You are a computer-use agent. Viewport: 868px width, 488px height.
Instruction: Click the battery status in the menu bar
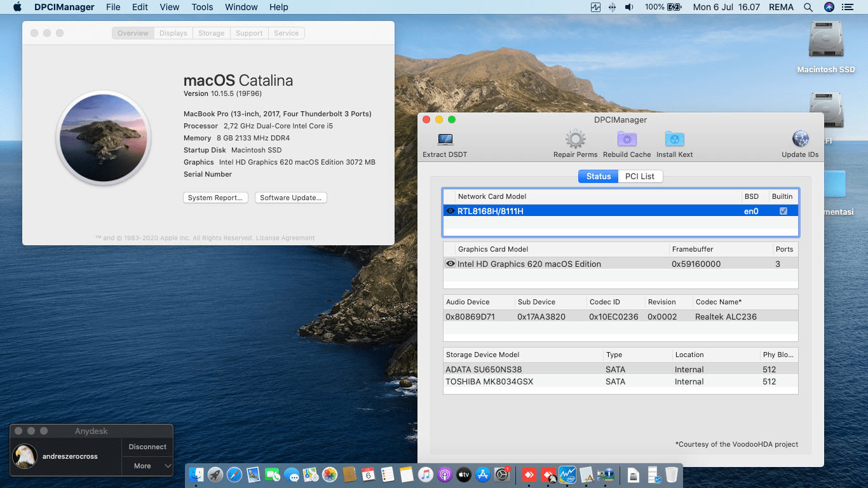tap(663, 7)
